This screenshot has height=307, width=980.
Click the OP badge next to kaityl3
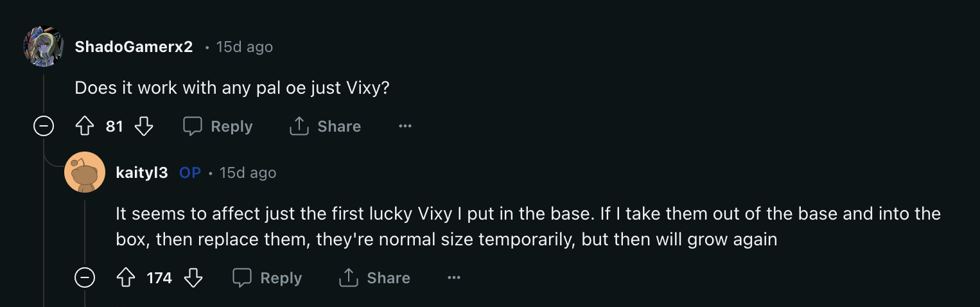coord(190,173)
